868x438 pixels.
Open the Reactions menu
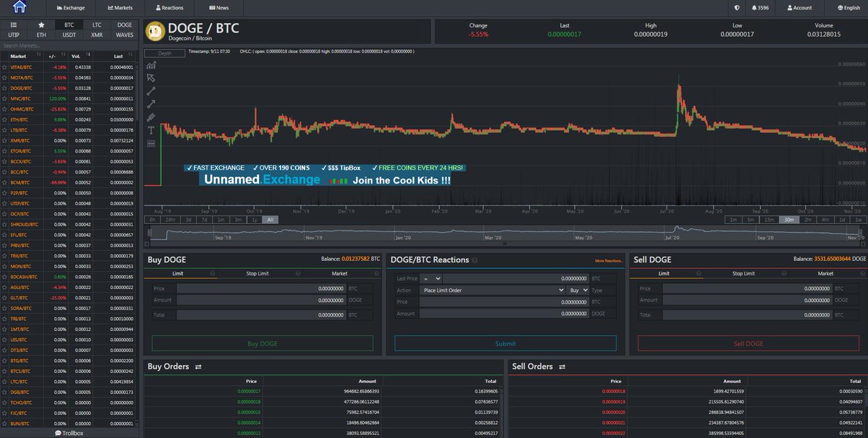tap(169, 8)
